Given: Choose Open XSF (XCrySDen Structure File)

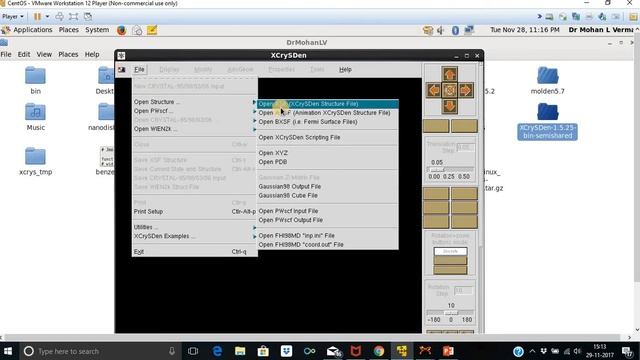Looking at the screenshot, I should [328, 104].
